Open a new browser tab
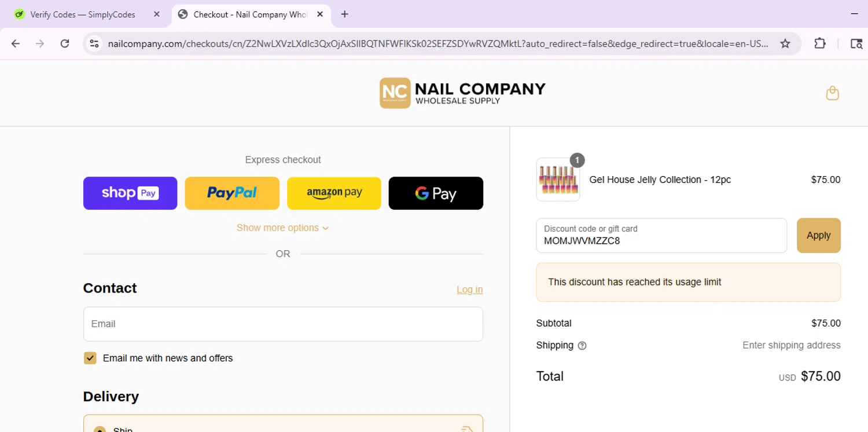The image size is (868, 432). (345, 14)
